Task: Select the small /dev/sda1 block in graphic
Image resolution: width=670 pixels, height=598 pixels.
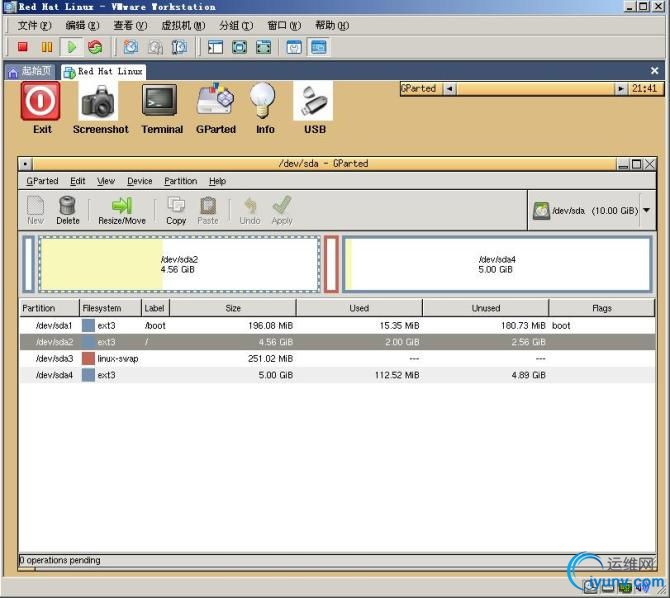Action: (x=29, y=264)
